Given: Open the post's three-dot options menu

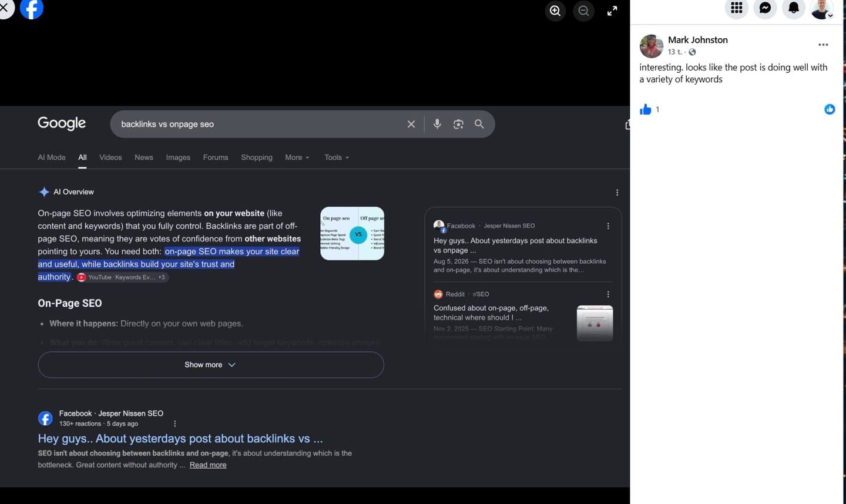Looking at the screenshot, I should coord(823,45).
